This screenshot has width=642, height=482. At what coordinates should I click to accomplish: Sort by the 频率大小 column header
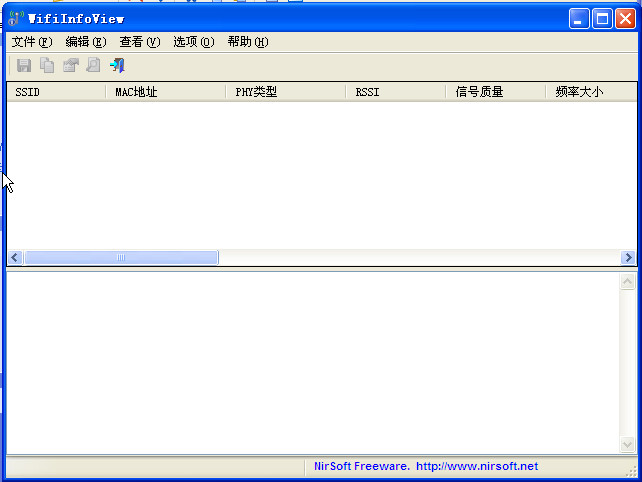[591, 92]
